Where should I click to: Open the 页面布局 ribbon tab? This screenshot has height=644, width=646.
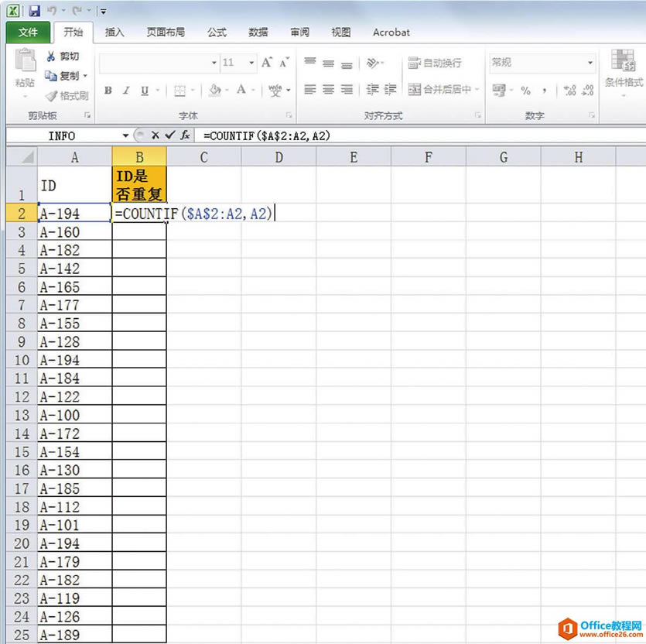coord(166,33)
